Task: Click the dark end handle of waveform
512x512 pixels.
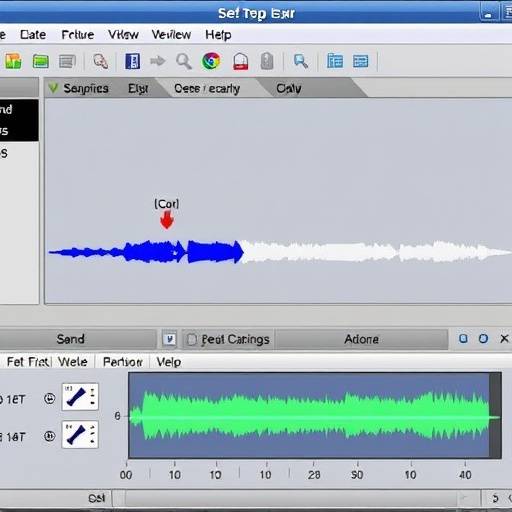Action: tap(495, 415)
